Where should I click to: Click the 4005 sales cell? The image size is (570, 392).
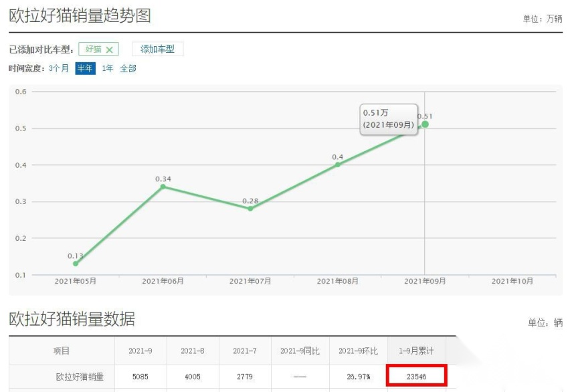[193, 377]
